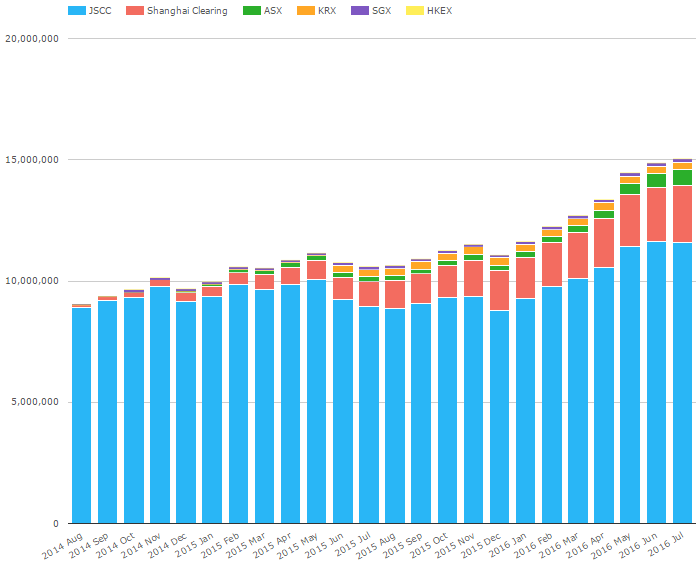Click the Shanghai Clearing red legend swatch
This screenshot has height=562, width=699.
pos(135,11)
